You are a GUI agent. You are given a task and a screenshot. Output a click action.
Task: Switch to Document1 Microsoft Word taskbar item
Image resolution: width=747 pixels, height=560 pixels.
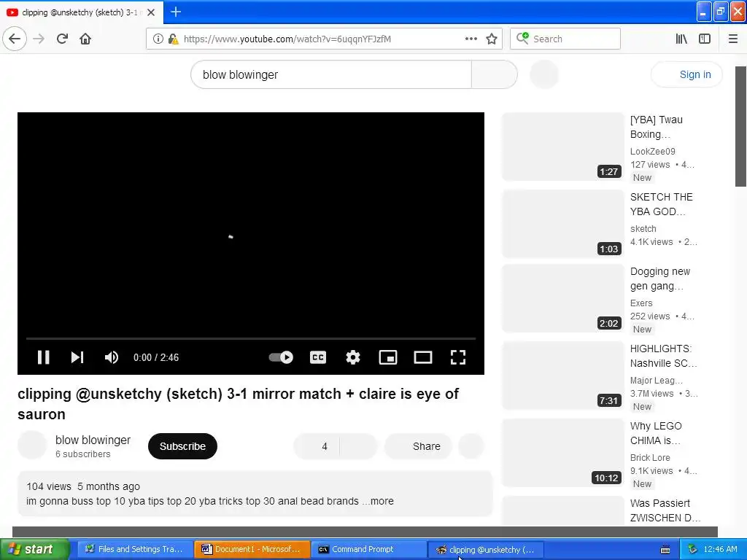pos(252,549)
